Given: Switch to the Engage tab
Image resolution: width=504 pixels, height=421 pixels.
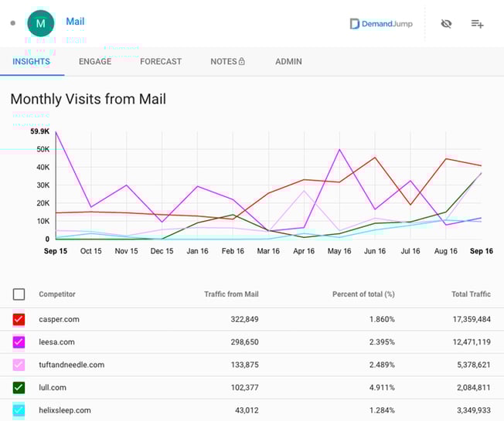Looking at the screenshot, I should (x=95, y=61).
